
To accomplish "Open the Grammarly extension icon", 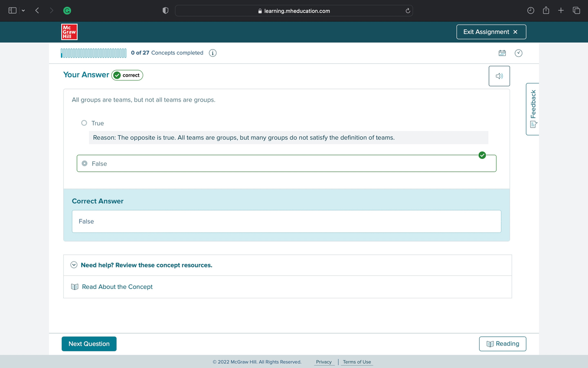I will 65,11.
